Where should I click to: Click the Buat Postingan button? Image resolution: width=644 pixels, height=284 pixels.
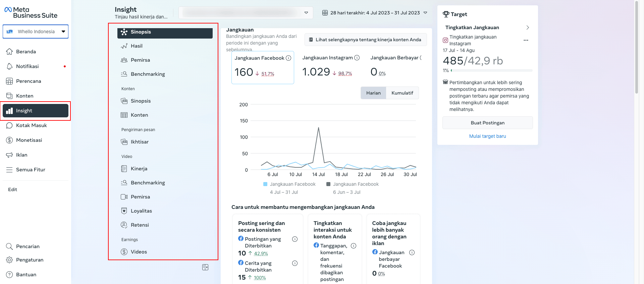[487, 123]
